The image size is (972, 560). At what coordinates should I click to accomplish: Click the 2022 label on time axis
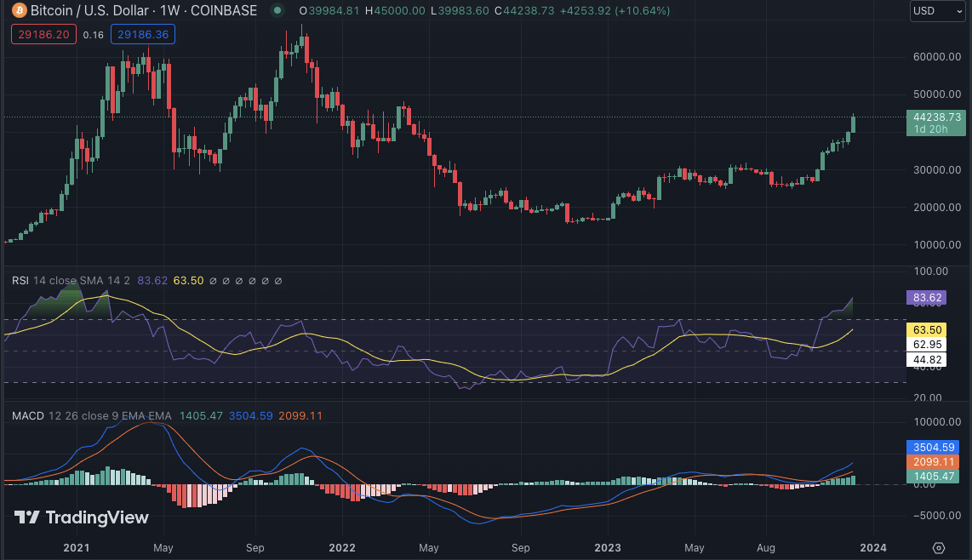point(341,547)
